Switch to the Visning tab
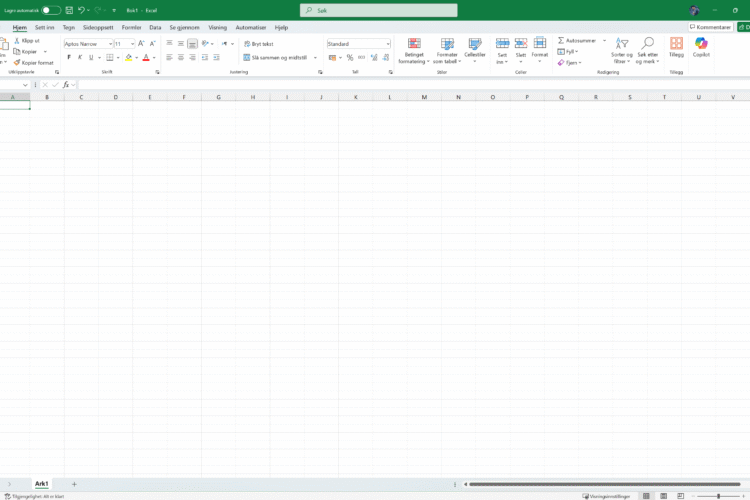750x500 pixels. tap(218, 28)
